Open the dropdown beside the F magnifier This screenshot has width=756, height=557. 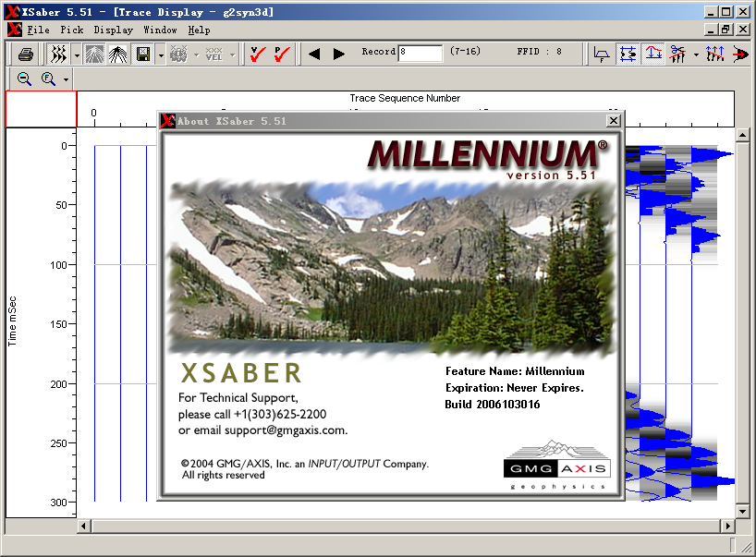[x=66, y=79]
